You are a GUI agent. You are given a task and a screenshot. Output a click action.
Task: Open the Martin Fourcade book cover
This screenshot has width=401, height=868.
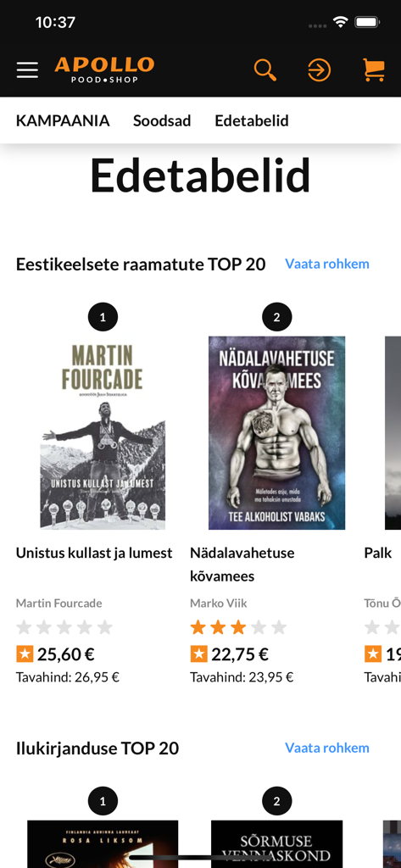[x=103, y=433]
